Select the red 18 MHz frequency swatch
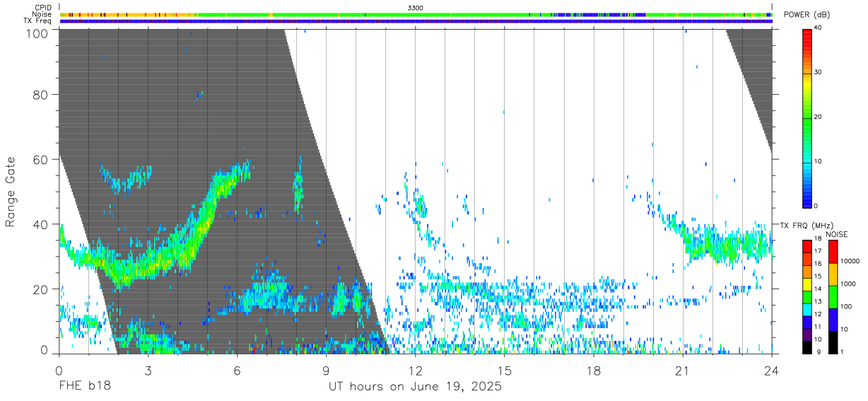The image size is (868, 401). click(x=806, y=246)
